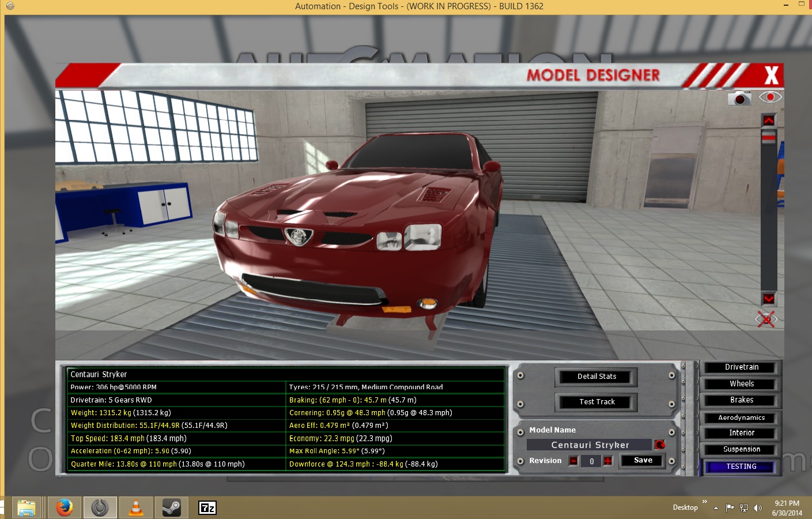Open 7-Zip from the taskbar
812x519 pixels.
[x=207, y=507]
